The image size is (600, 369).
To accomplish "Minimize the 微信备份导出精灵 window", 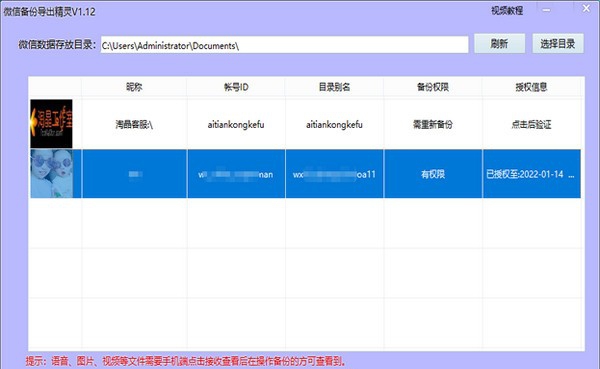I will point(546,10).
